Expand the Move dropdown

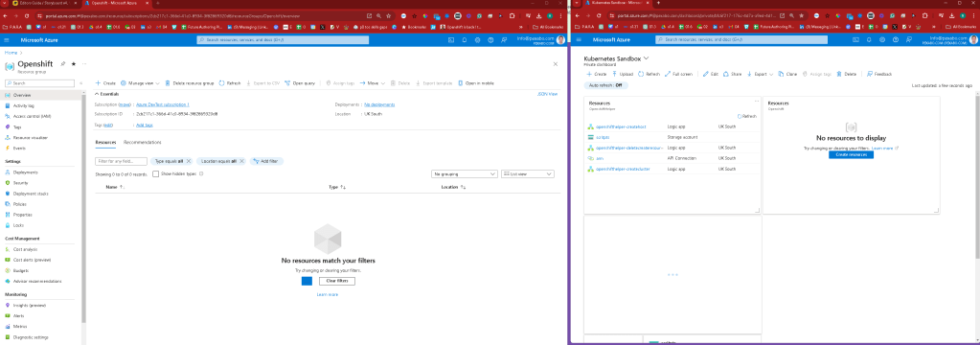pyautogui.click(x=372, y=82)
